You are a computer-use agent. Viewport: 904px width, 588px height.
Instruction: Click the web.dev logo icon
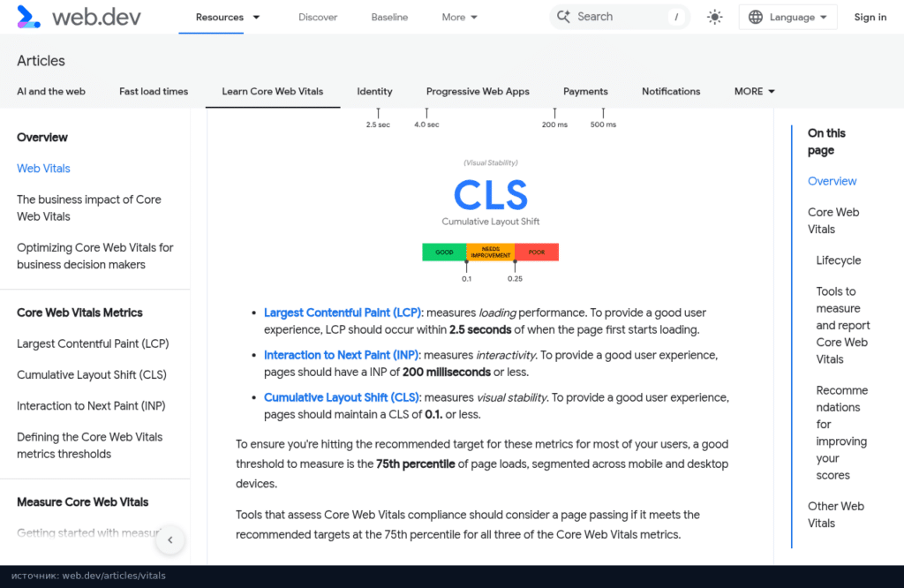[x=29, y=17]
